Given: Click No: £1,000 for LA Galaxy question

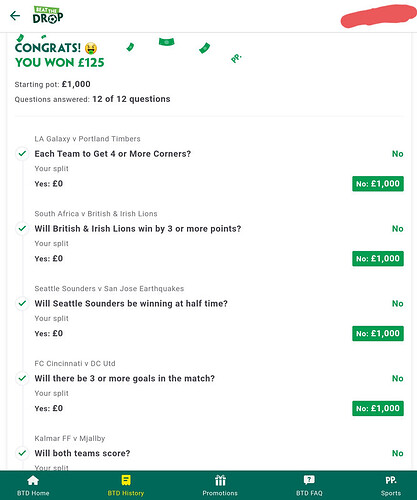Looking at the screenshot, I should pyautogui.click(x=378, y=184).
